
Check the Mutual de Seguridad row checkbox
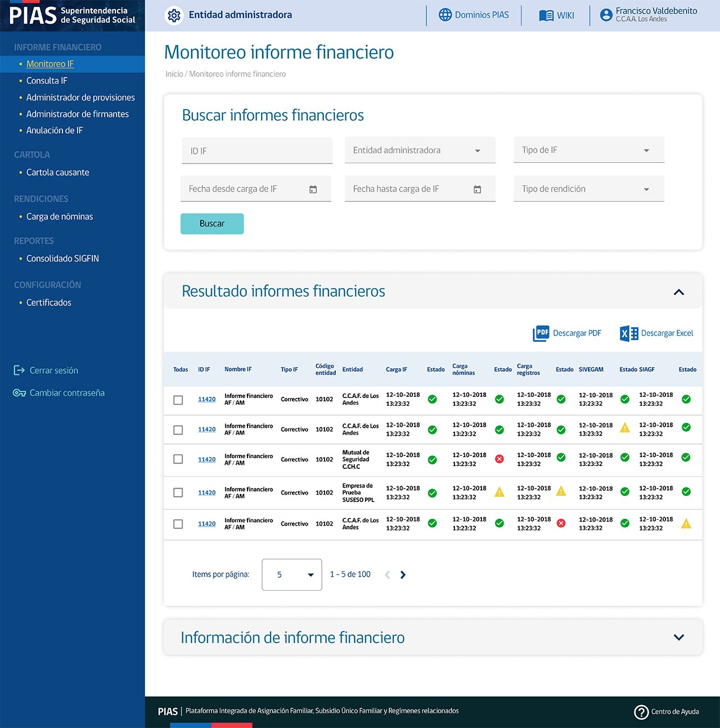178,459
